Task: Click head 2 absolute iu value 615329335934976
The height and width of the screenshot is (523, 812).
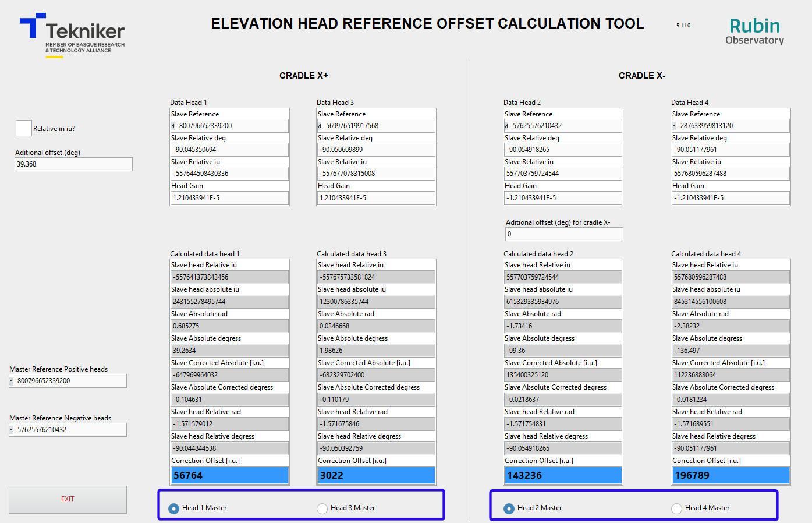Action: pyautogui.click(x=563, y=302)
